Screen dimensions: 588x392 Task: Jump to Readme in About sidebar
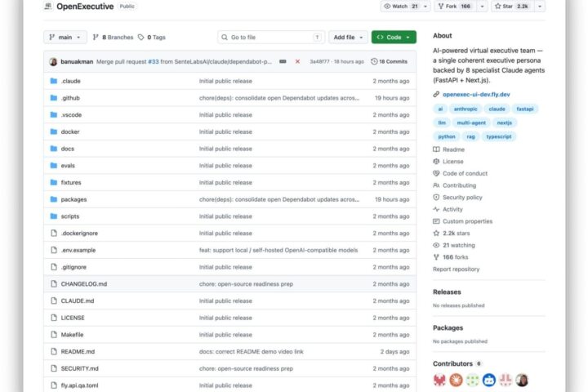tap(449, 149)
